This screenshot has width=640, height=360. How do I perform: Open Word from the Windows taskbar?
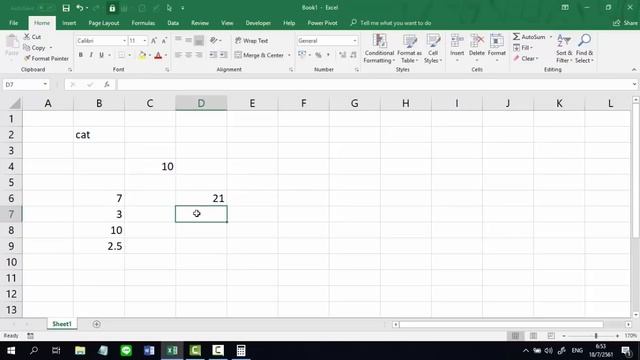(x=149, y=350)
